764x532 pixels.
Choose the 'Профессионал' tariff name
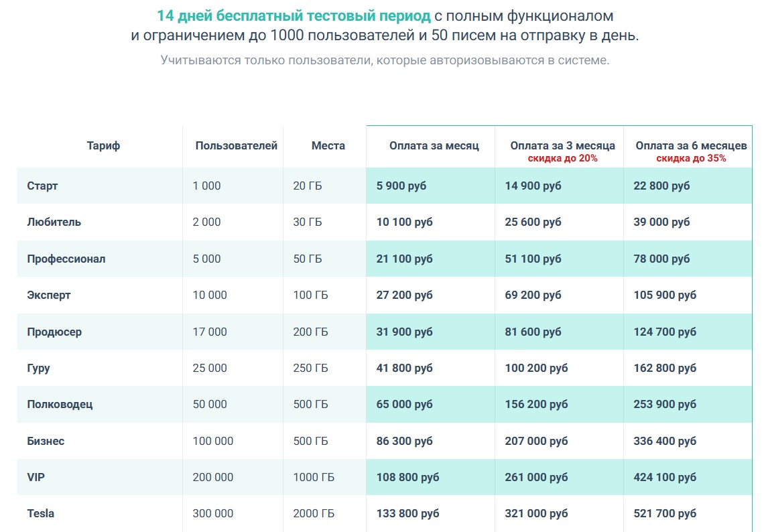pos(66,259)
